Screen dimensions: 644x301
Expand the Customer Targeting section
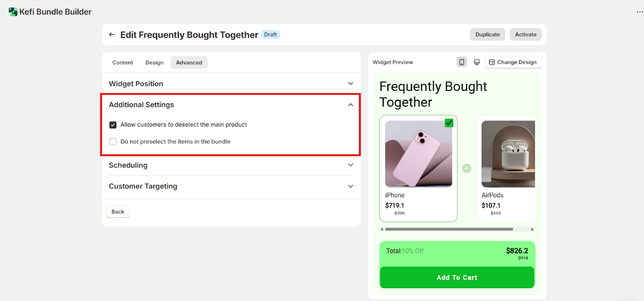pyautogui.click(x=351, y=186)
